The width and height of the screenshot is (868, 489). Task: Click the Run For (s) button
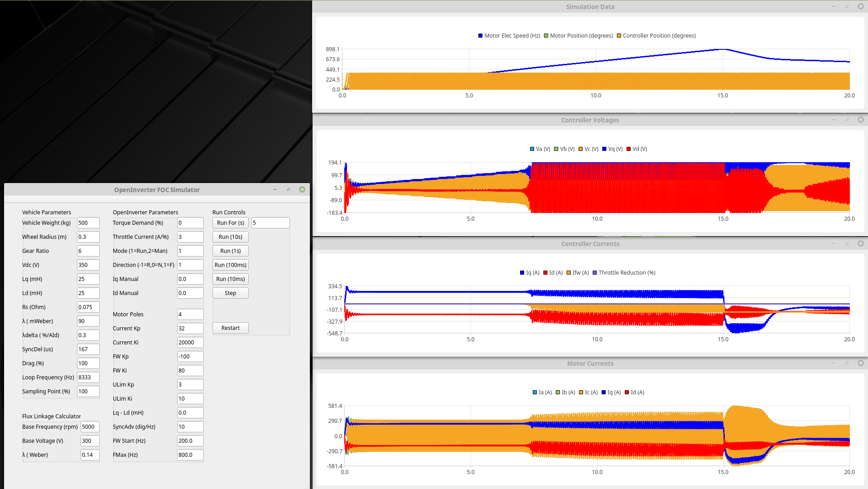coord(230,223)
